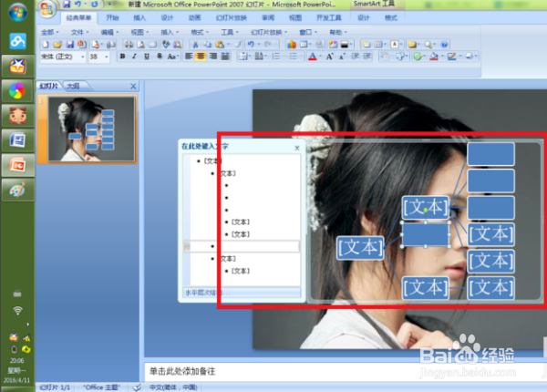Toggle Bold formatting

(x=122, y=57)
